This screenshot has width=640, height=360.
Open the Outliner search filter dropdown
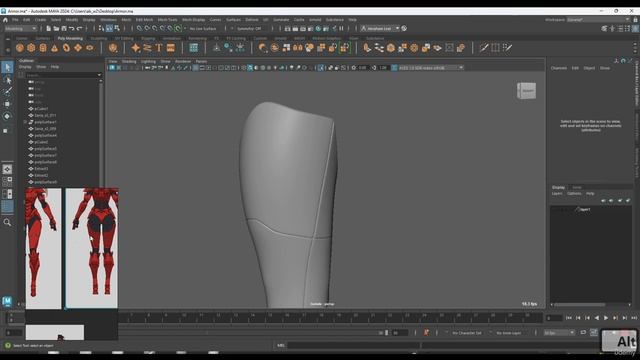click(x=99, y=75)
